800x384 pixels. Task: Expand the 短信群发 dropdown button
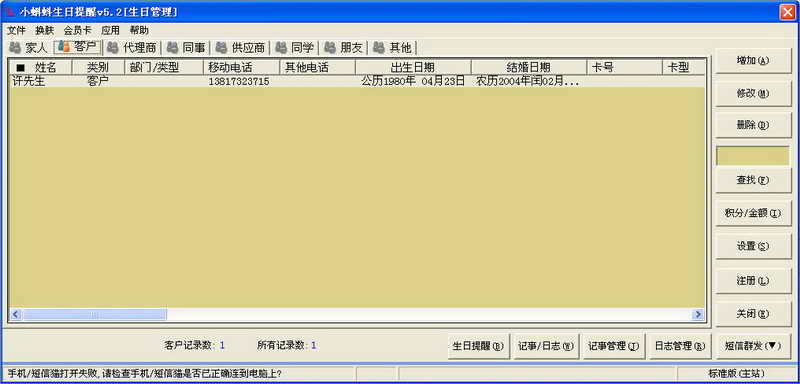753,346
